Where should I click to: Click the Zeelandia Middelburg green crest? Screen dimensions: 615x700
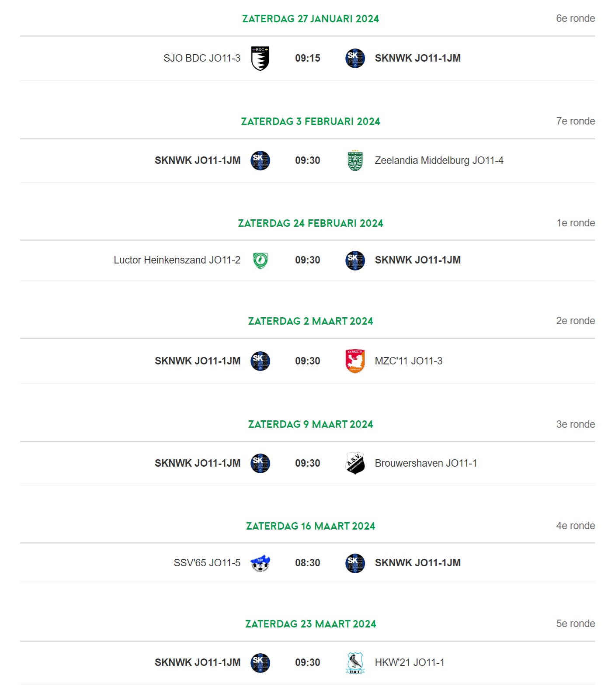[355, 160]
